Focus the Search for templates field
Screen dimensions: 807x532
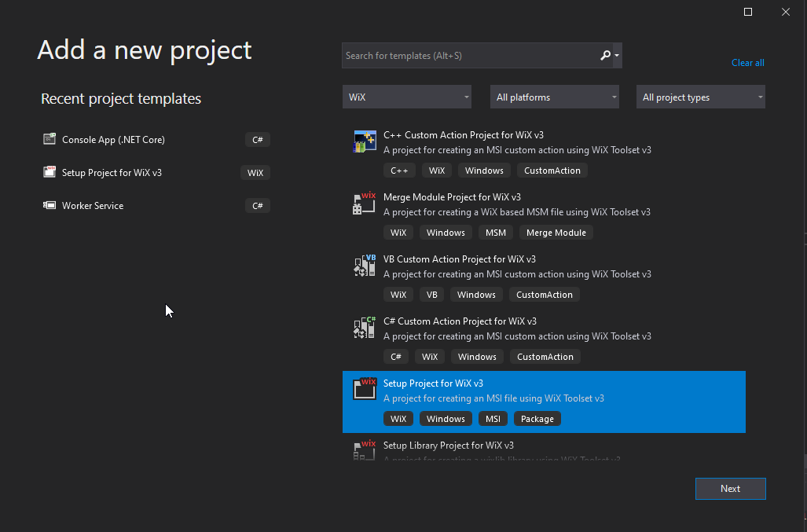click(471, 56)
